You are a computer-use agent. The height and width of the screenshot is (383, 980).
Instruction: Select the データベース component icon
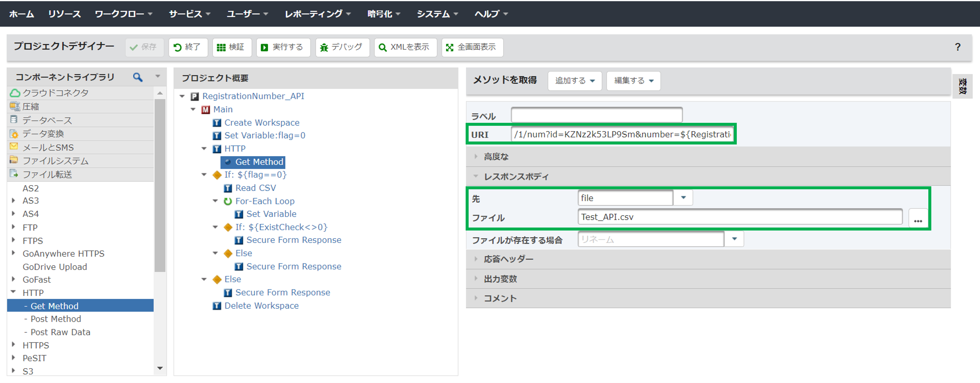(x=14, y=120)
